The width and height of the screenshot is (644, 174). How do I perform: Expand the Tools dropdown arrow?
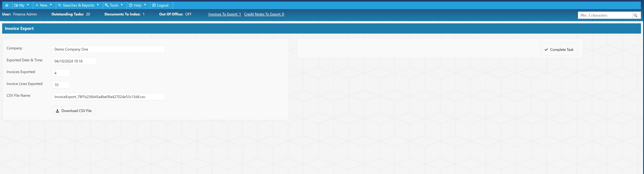pyautogui.click(x=122, y=5)
